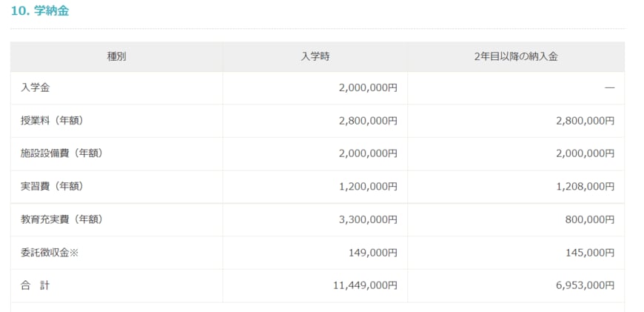
Task: Select the 教育充実費（年額） row label
Action: pos(61,219)
